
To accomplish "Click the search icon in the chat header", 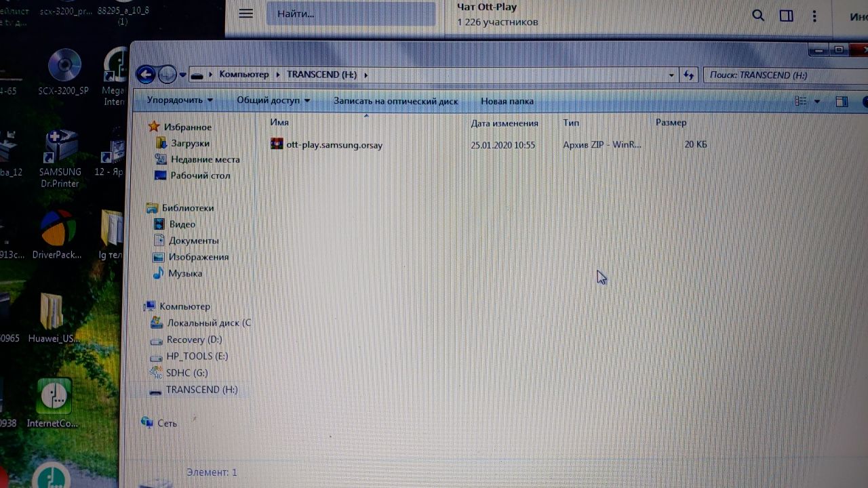I will tap(758, 15).
